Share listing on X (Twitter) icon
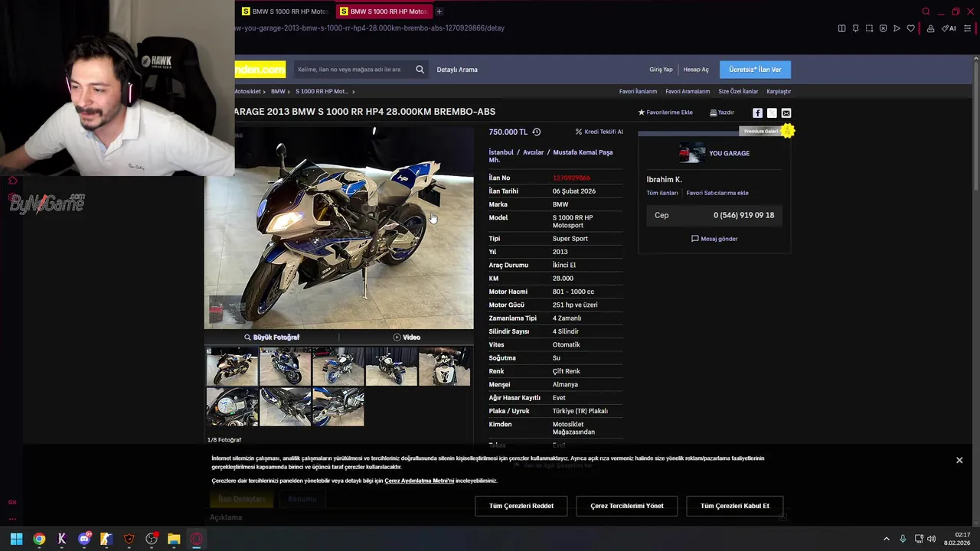Screen dimensions: 980x551 point(772,113)
